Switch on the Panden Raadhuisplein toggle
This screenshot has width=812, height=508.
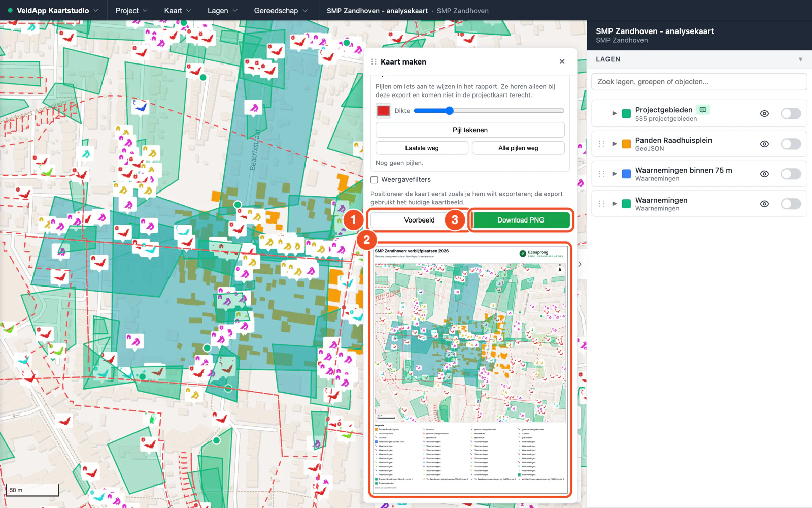tap(791, 144)
